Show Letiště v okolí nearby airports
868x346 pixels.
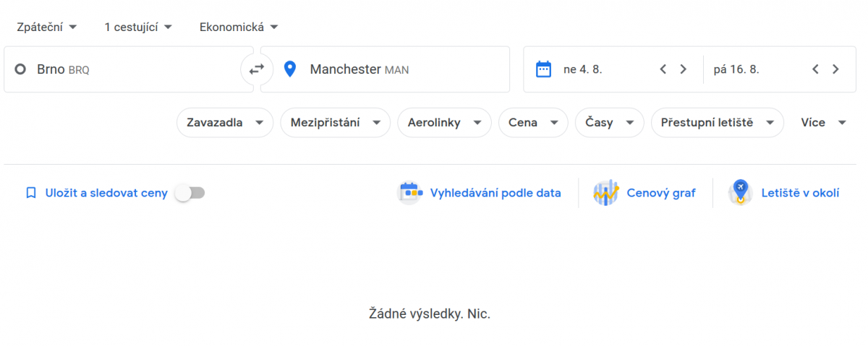point(785,193)
